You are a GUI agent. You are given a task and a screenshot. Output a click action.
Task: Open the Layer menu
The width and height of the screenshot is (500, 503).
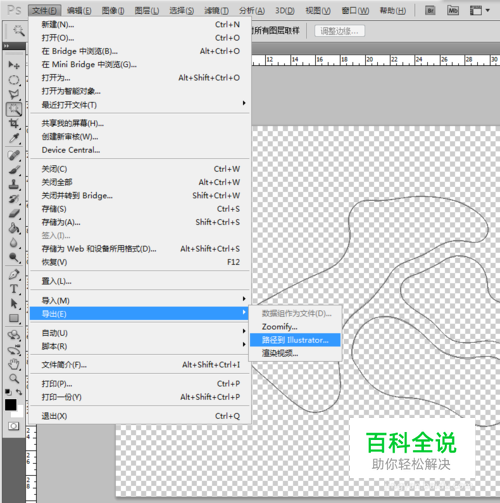tap(147, 11)
